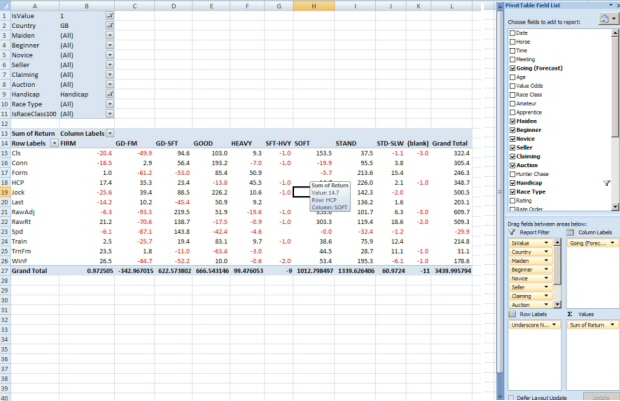This screenshot has height=401, width=620.
Task: Open the IsValue filter icon in row 1
Action: click(109, 17)
